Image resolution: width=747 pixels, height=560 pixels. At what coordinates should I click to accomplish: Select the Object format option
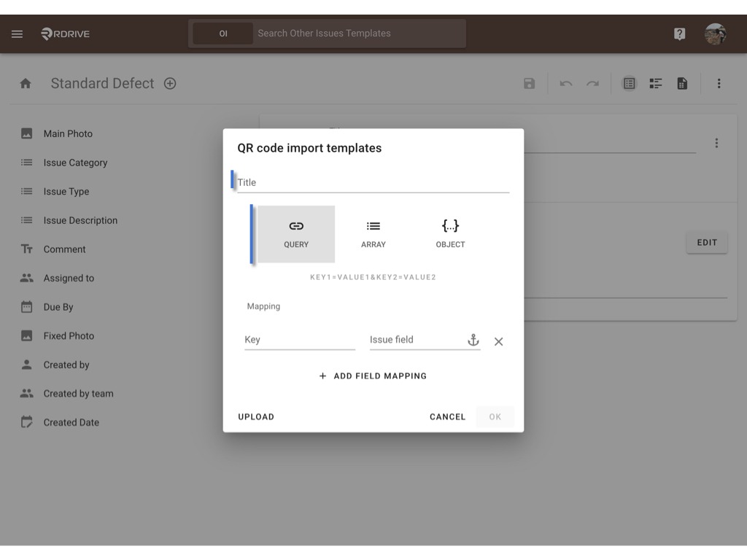coord(450,234)
